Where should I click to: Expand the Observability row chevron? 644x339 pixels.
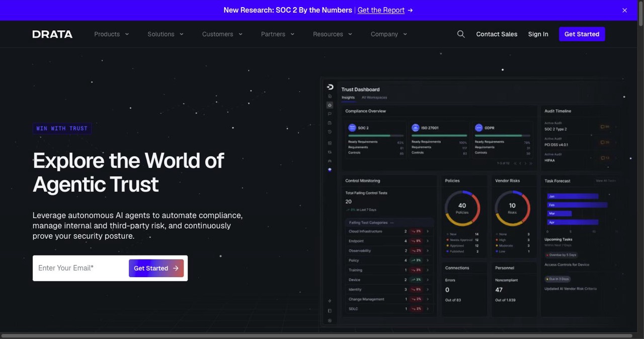coord(428,251)
